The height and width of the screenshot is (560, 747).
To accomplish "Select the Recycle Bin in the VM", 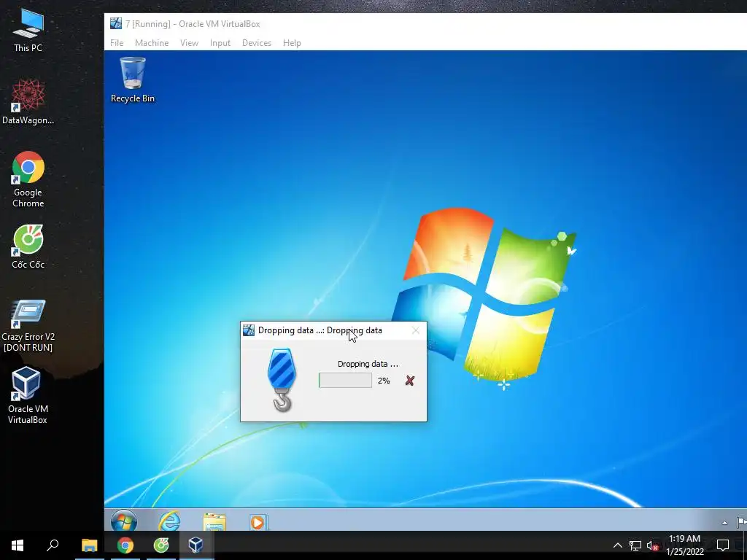I will click(x=133, y=79).
